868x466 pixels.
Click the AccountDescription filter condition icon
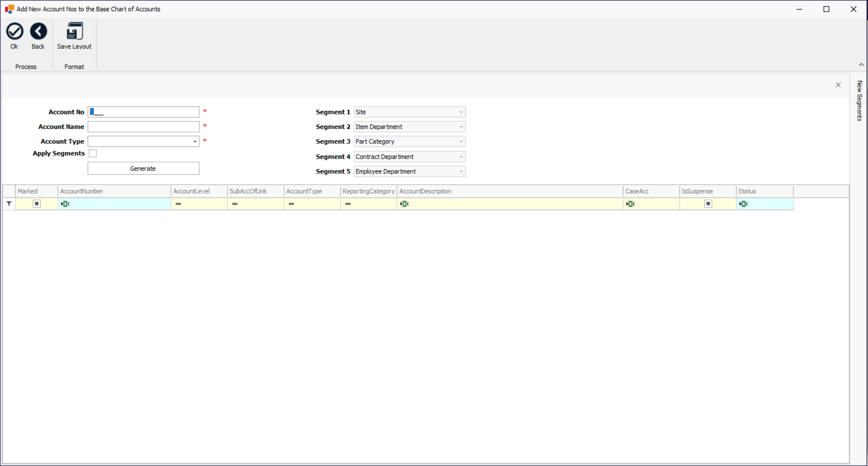click(404, 204)
